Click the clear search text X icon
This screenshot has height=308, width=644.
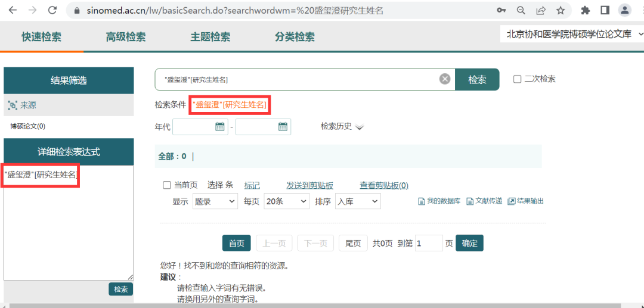pyautogui.click(x=445, y=79)
